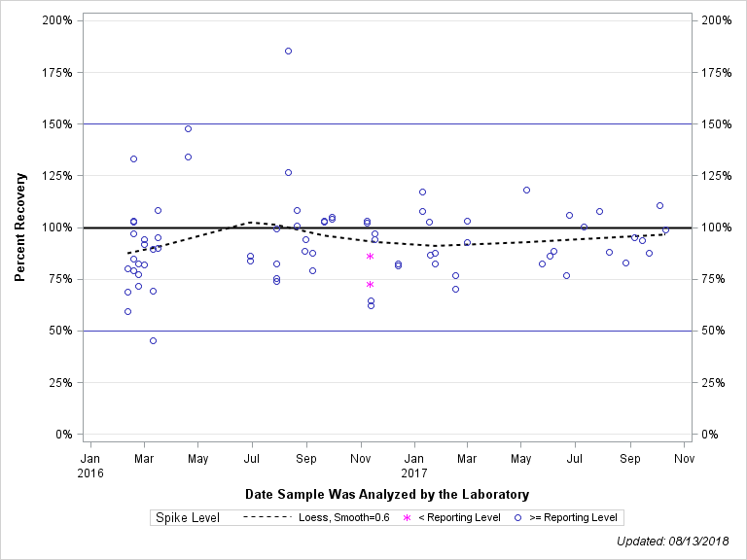This screenshot has height=560, width=747.
Task: Click the Loess dashed line legend sample
Action: point(267,517)
